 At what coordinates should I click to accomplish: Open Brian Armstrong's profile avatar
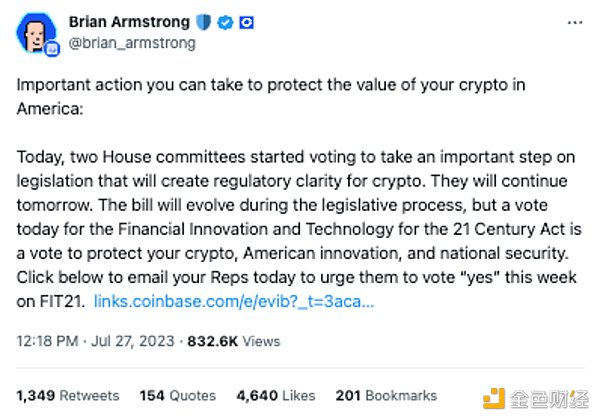pyautogui.click(x=36, y=33)
